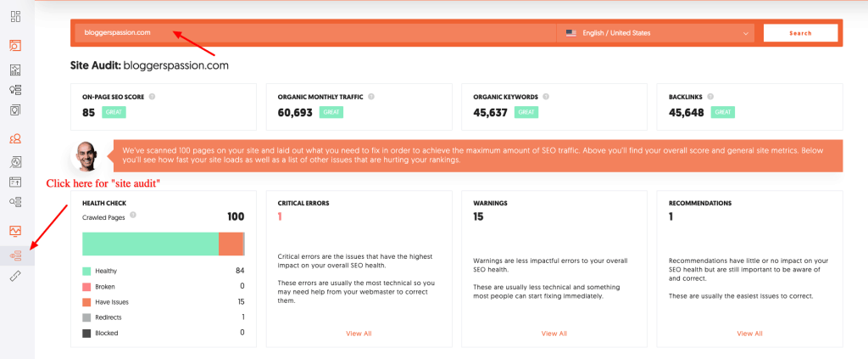868x359 pixels.
Task: Click the chevron arrow of the language selector
Action: [x=746, y=34]
